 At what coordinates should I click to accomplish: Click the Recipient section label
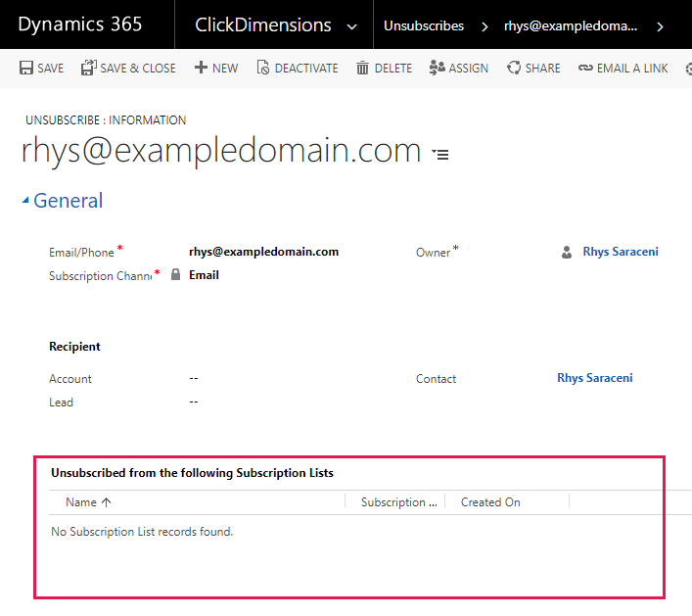[74, 347]
